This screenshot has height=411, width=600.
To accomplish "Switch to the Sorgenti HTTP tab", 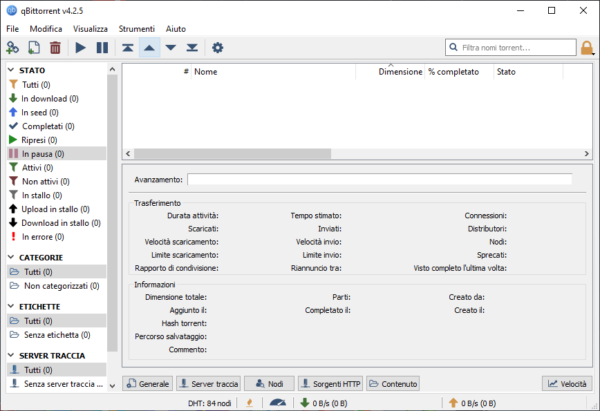I will pyautogui.click(x=330, y=383).
